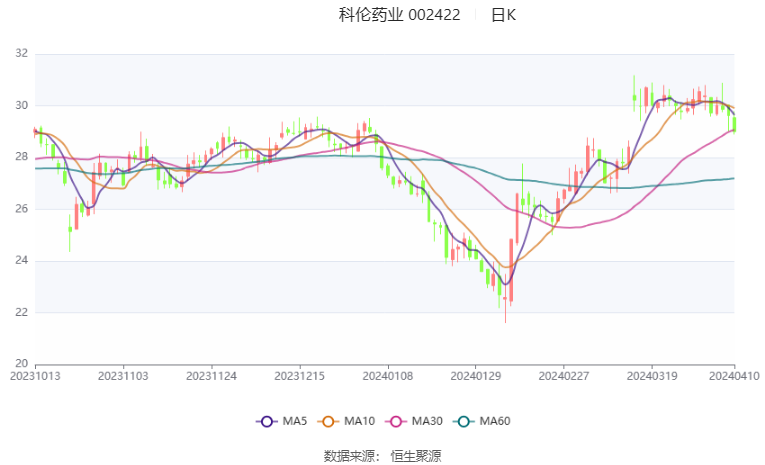The image size is (765, 465).
Task: Click the chart title 科伦药业 002422
Action: tap(399, 15)
